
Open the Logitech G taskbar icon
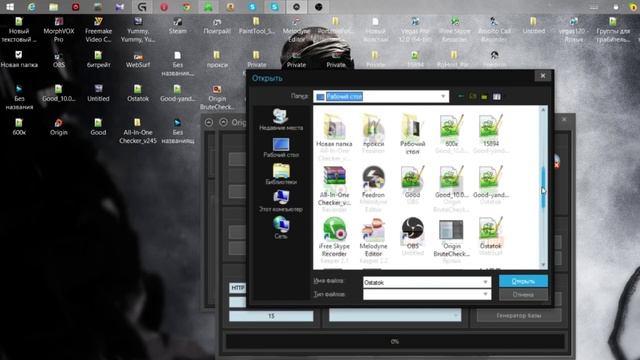click(142, 7)
